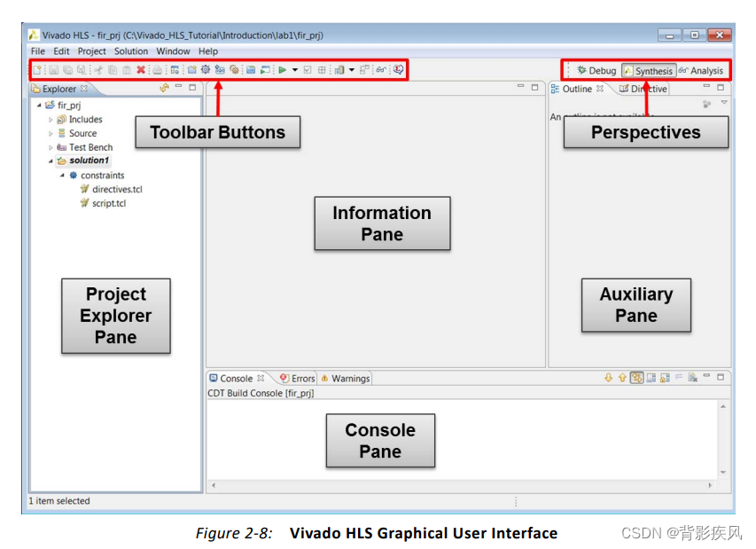Image resolution: width=756 pixels, height=549 pixels.
Task: Collapse the constraints tree node
Action: click(62, 176)
